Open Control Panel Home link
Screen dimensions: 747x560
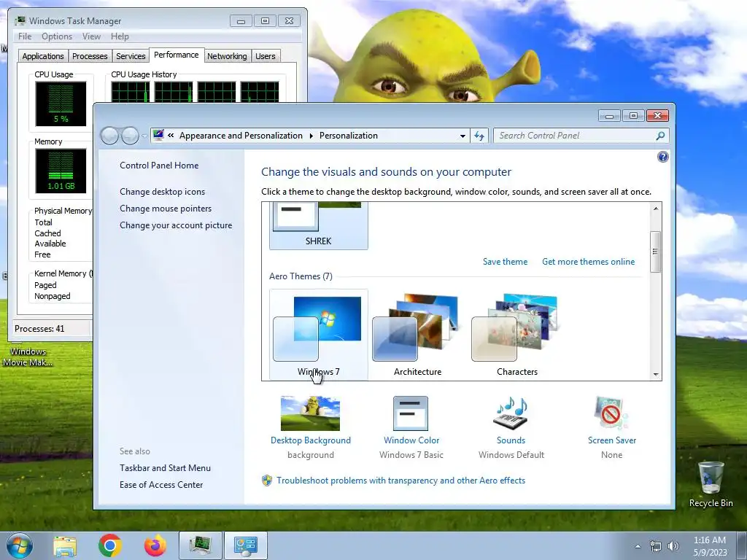[159, 166]
